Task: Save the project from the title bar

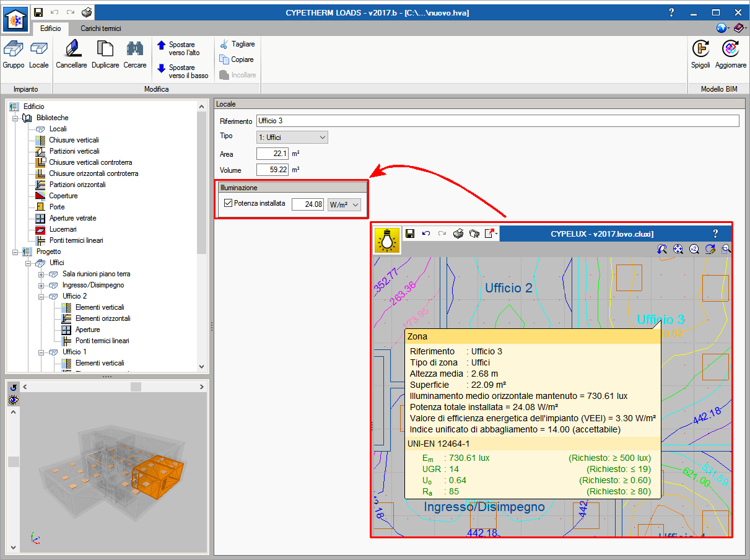Action: [38, 12]
